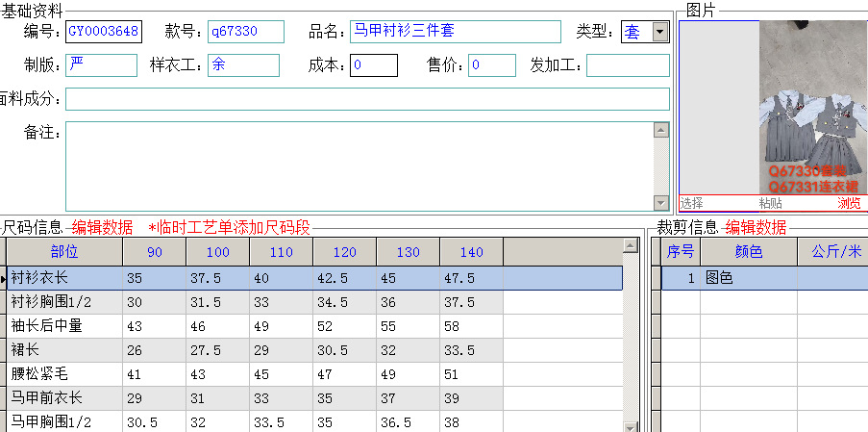
Task: Click 选择 under the picture
Action: (x=692, y=203)
